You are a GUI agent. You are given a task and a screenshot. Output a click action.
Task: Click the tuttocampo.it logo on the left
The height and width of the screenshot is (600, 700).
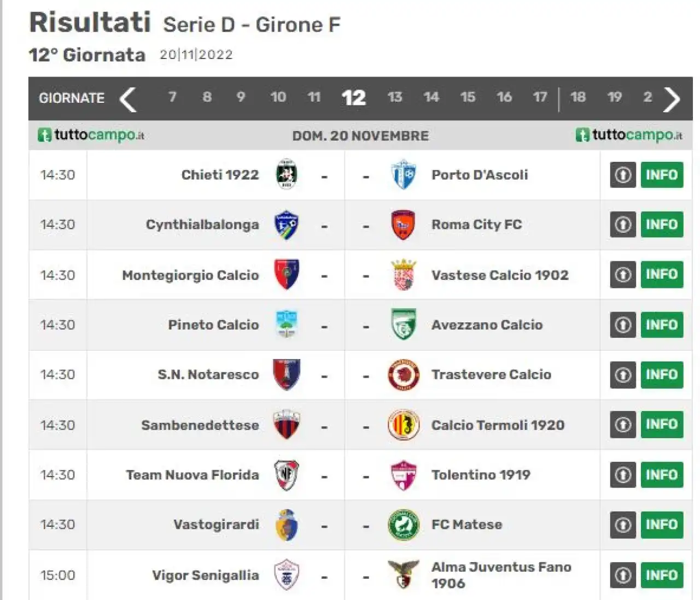coord(91,134)
